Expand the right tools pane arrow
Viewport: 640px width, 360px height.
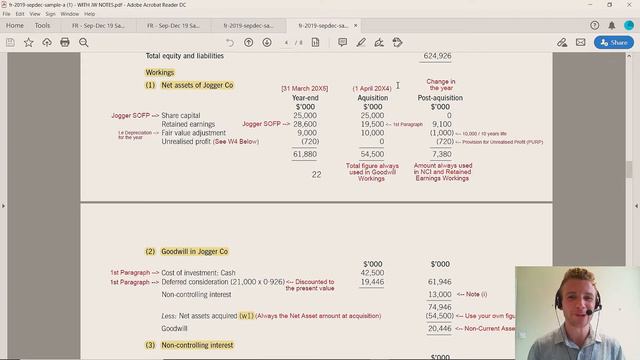[636, 206]
